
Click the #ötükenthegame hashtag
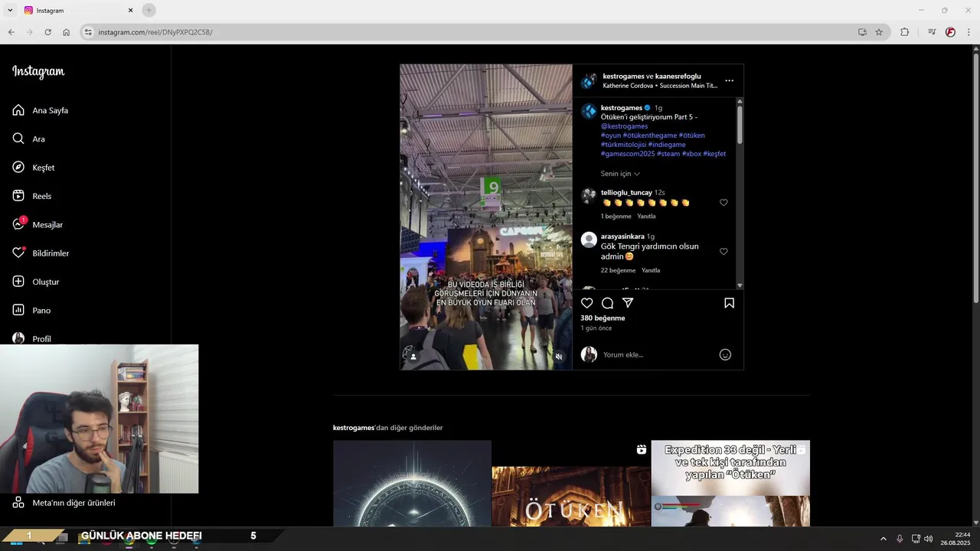coord(650,135)
